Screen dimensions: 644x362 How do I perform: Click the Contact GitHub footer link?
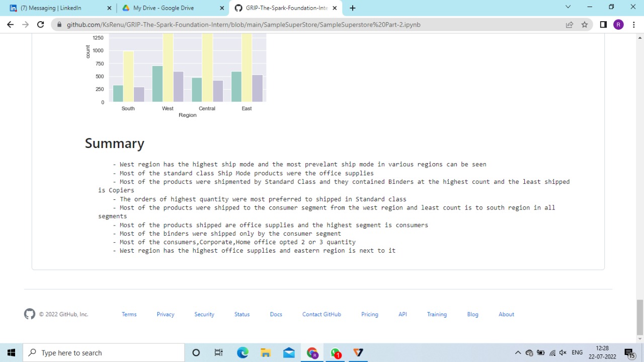pyautogui.click(x=321, y=314)
